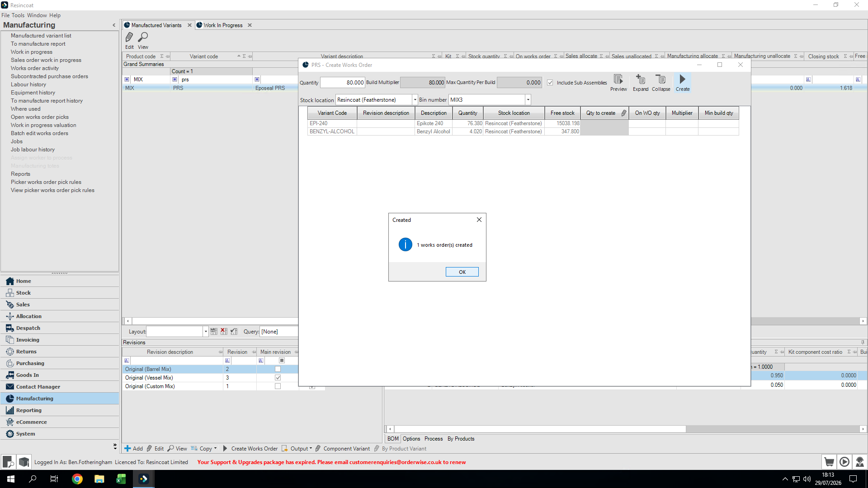This screenshot has height=488, width=868.
Task: Click the play circle icon in status bar
Action: [x=844, y=462]
